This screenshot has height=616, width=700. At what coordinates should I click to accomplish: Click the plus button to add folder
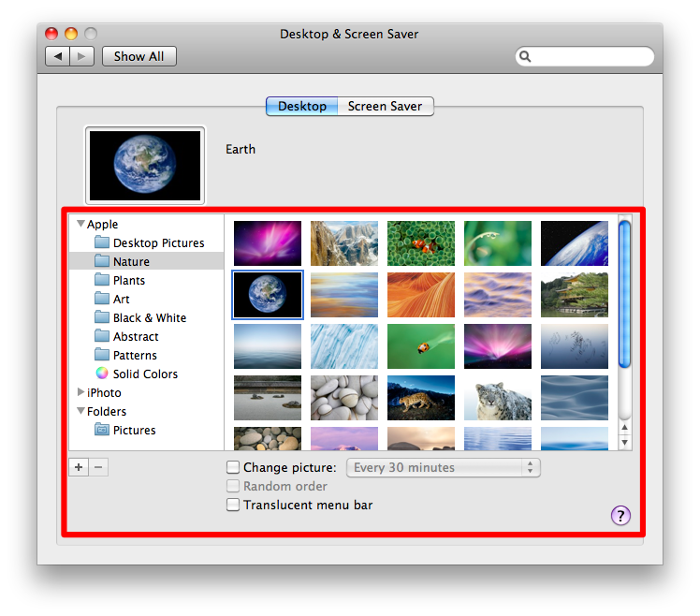[79, 467]
